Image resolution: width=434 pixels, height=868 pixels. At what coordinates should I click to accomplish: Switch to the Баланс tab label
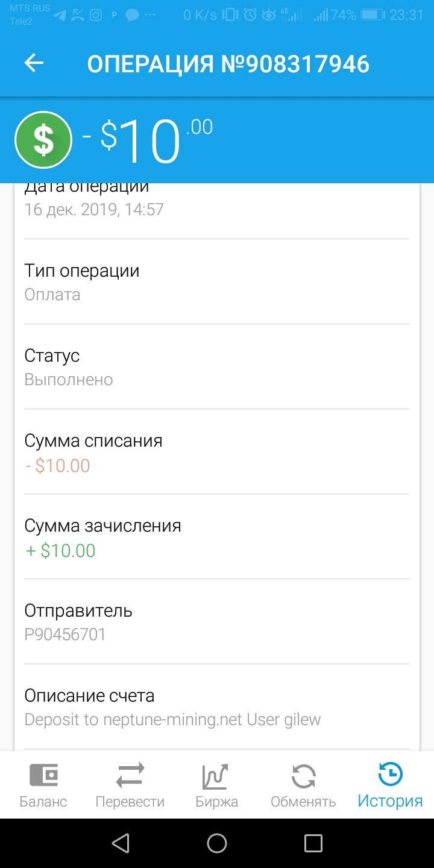pyautogui.click(x=43, y=802)
